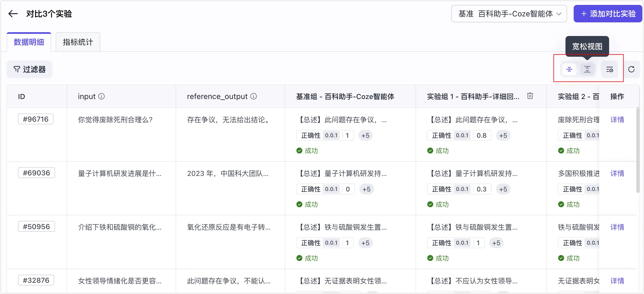Click 实验组 1 output 【总述】不应认为女性领导...
Image resolution: width=644 pixels, height=294 pixels.
[x=472, y=281]
